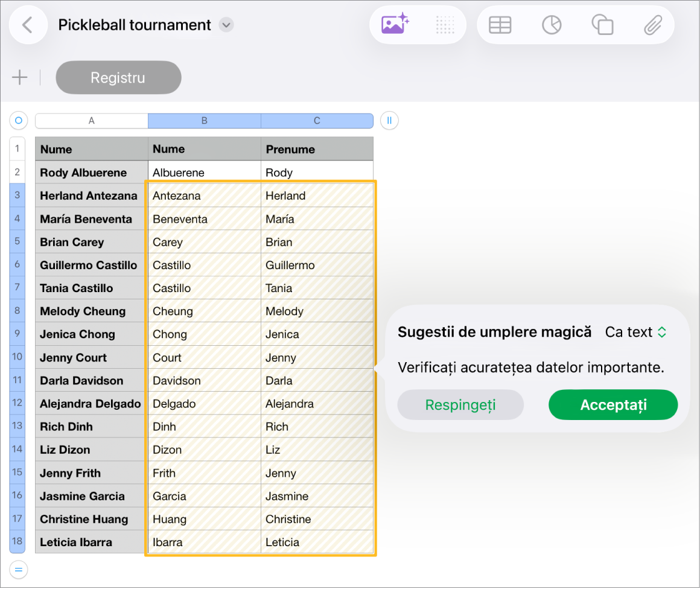Select row header 2
Screen dimensions: 700x589
pos(17,172)
